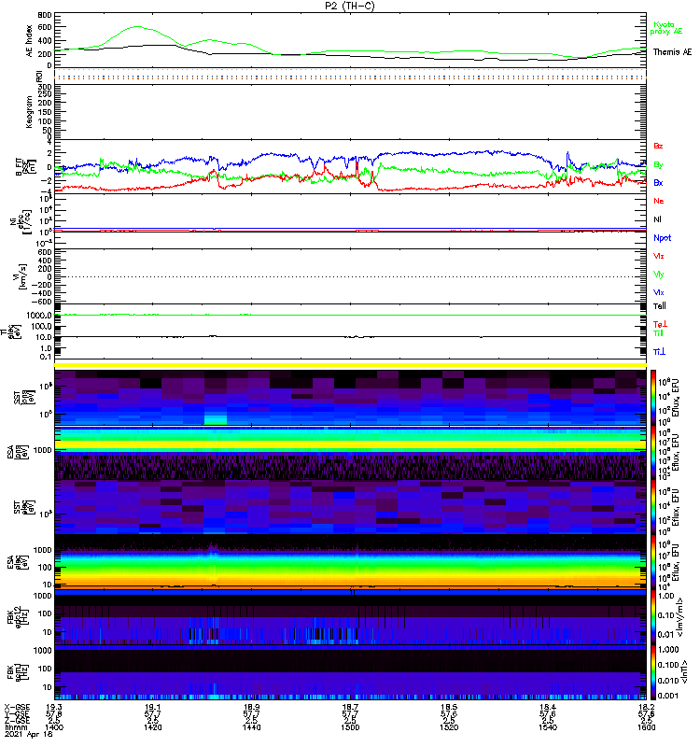
Task: Select the black Ni density legend label
Action: (657, 219)
